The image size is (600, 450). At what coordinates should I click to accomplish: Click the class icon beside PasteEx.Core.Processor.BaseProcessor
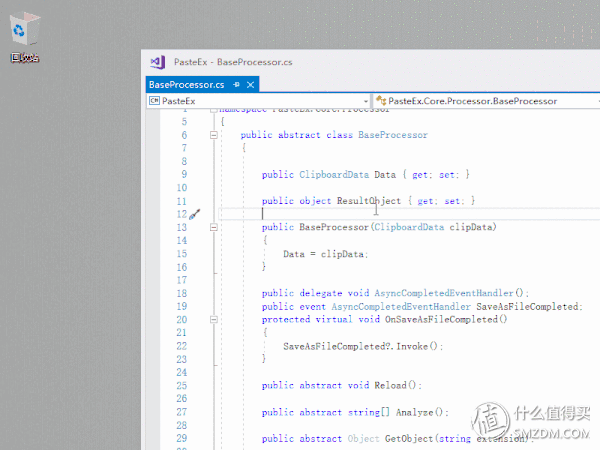(379, 101)
